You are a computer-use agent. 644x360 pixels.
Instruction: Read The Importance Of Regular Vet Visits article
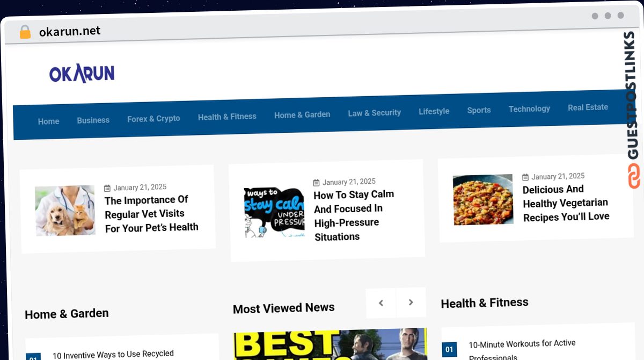151,214
